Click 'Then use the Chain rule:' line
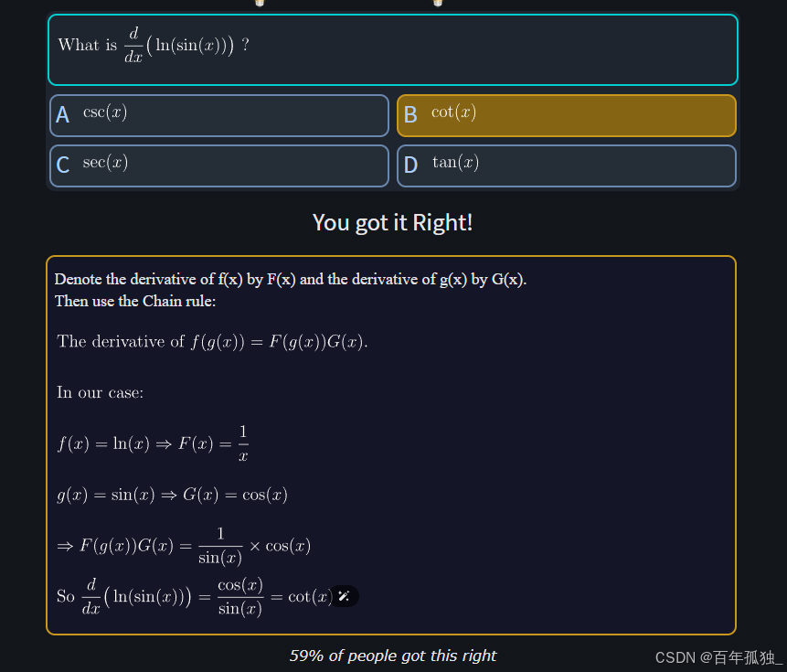 point(135,301)
